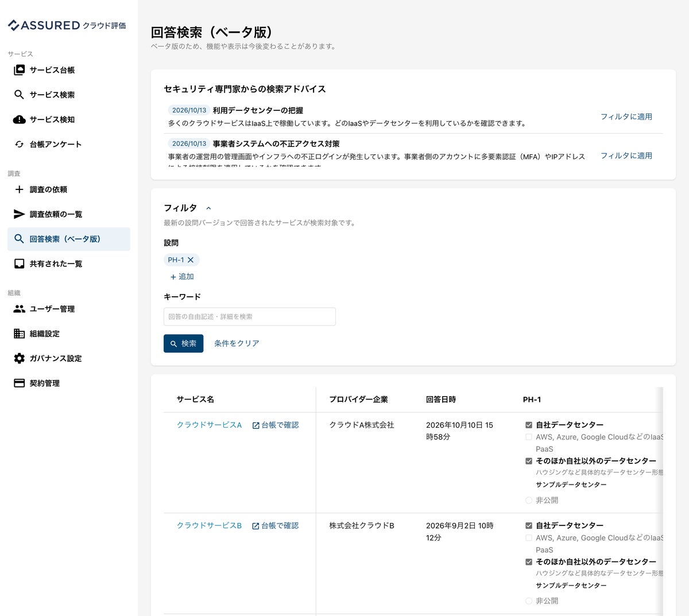
Task: Click the プロバイダー企業 column header
Action: (x=358, y=400)
